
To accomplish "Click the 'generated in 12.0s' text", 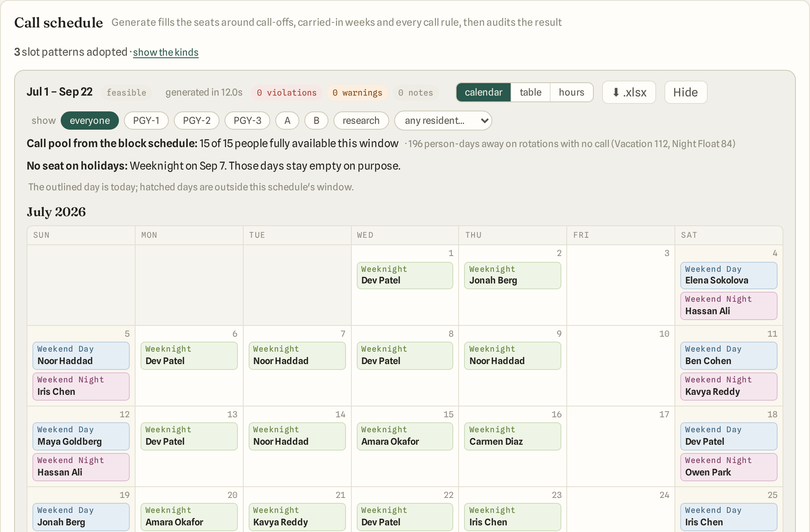I will (204, 92).
